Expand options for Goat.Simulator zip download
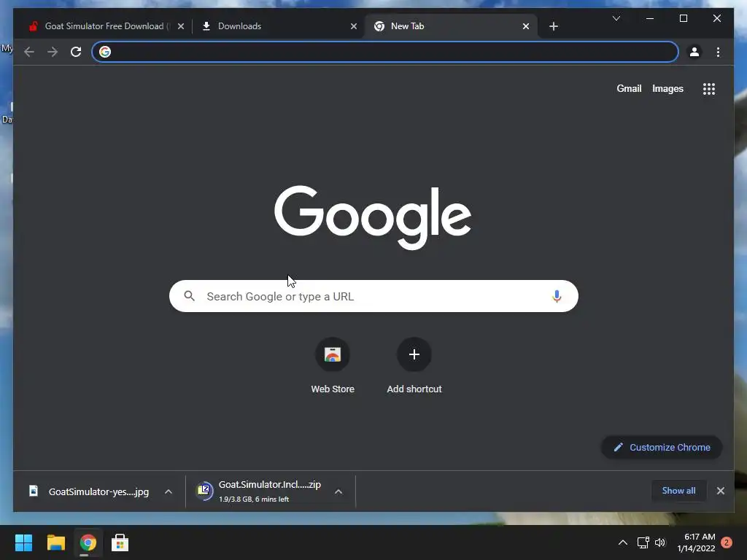The height and width of the screenshot is (560, 747). tap(338, 491)
